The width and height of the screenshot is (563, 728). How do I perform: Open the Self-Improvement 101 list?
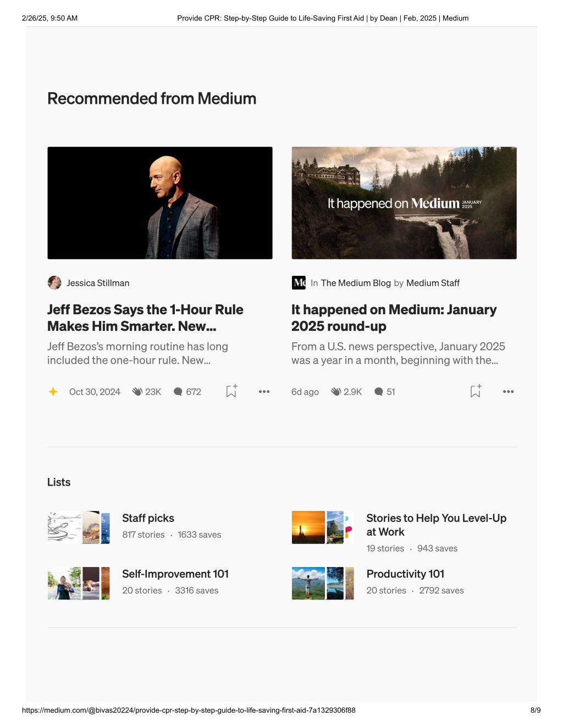(175, 574)
